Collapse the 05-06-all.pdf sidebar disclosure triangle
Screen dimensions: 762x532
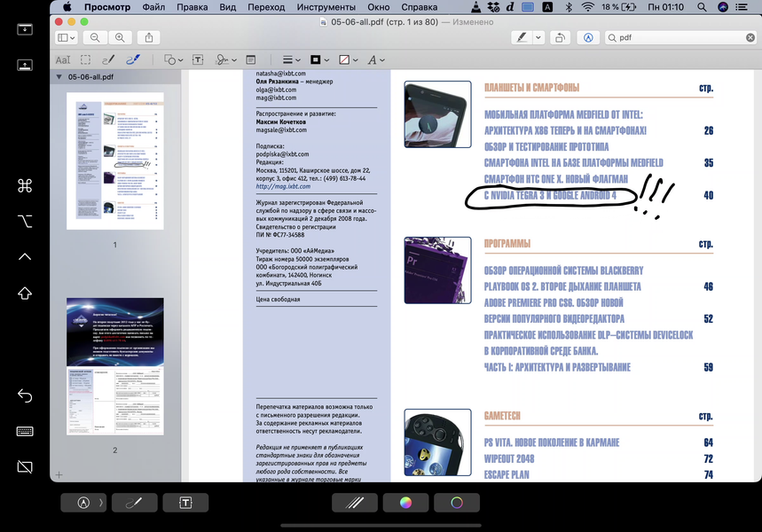59,77
